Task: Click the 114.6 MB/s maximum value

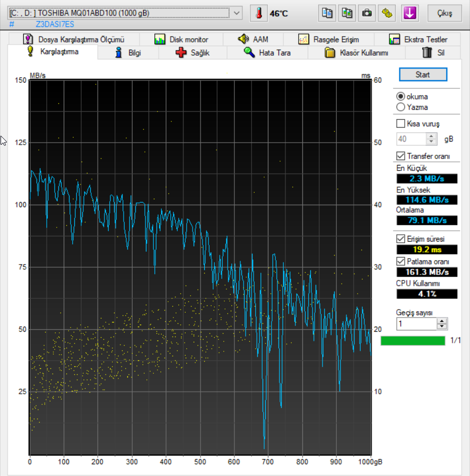Action: [427, 200]
